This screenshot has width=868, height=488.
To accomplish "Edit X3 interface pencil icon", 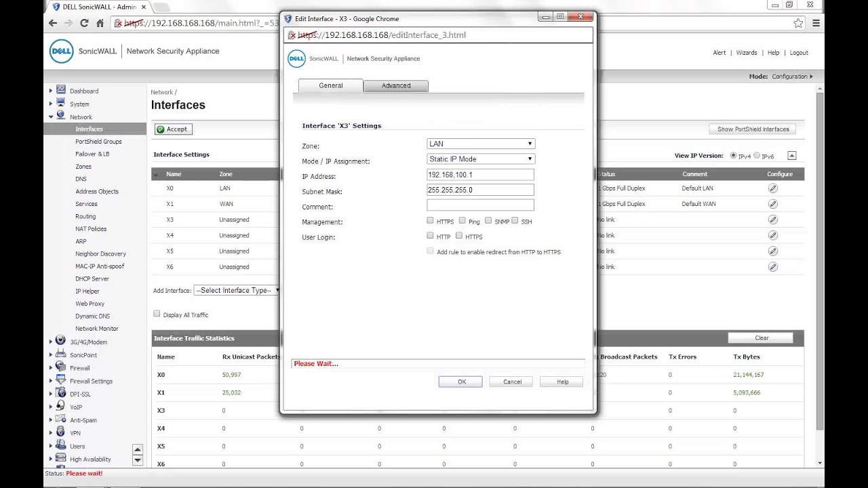I will point(772,220).
